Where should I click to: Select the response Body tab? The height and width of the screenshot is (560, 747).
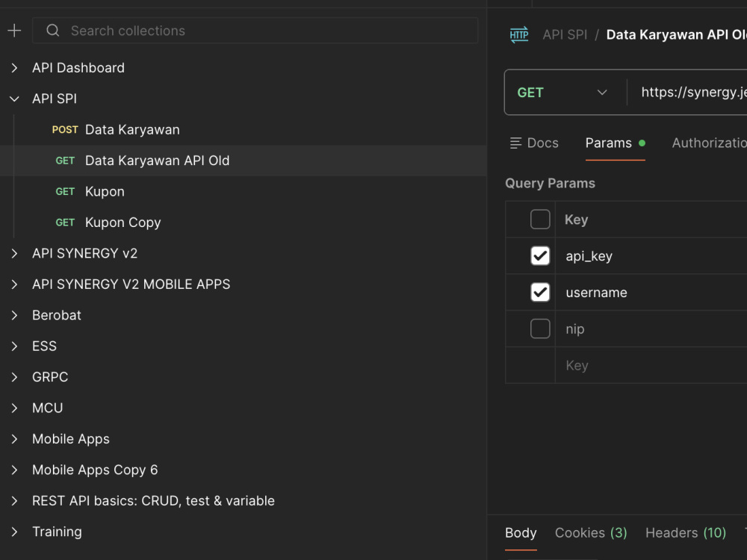coord(521,532)
